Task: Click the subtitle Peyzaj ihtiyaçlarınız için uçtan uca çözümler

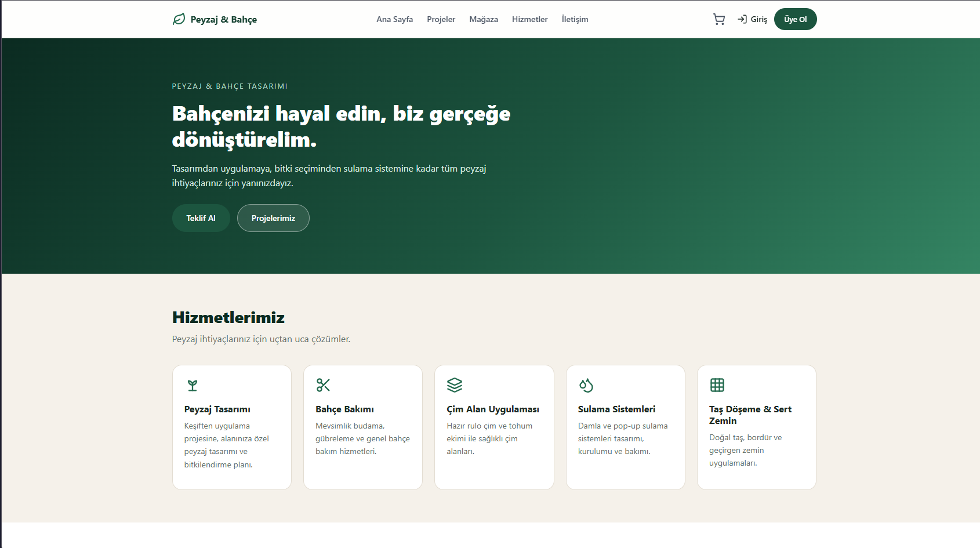Action: (x=261, y=339)
